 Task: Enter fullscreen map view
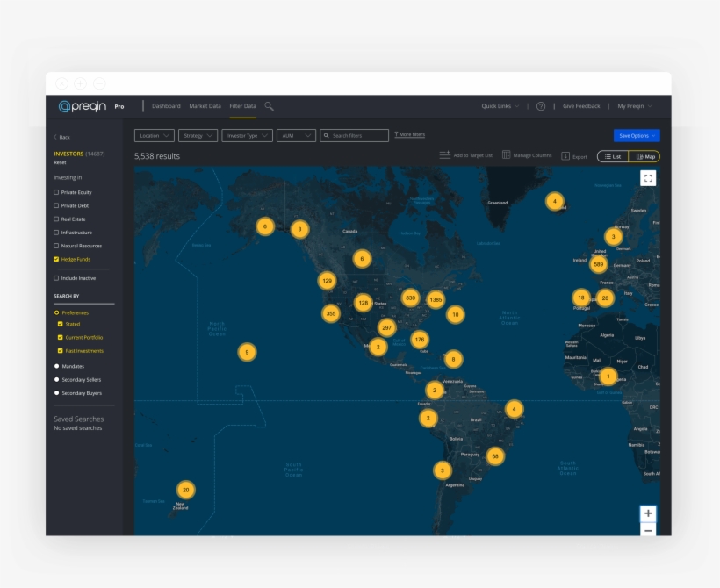point(648,178)
